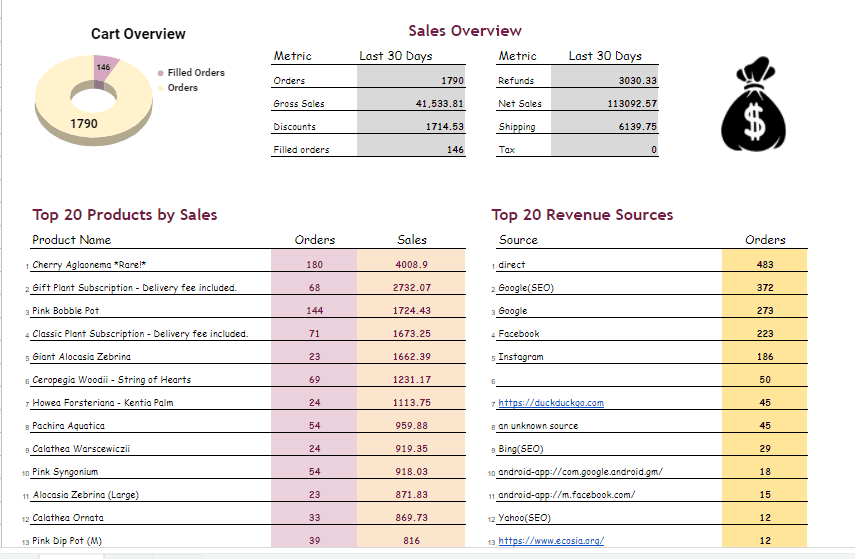Select the sales value 4008.9
Screen dimensions: 855x559
pos(411,261)
